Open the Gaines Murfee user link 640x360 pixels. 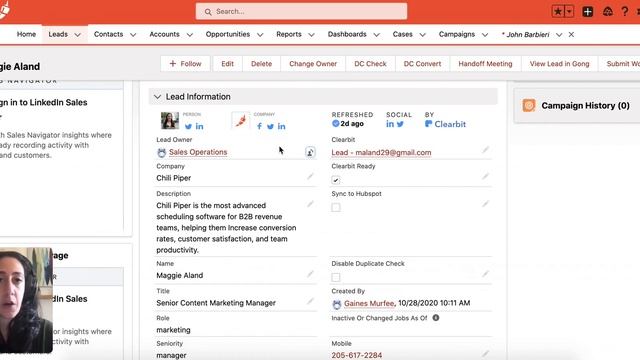[369, 303]
